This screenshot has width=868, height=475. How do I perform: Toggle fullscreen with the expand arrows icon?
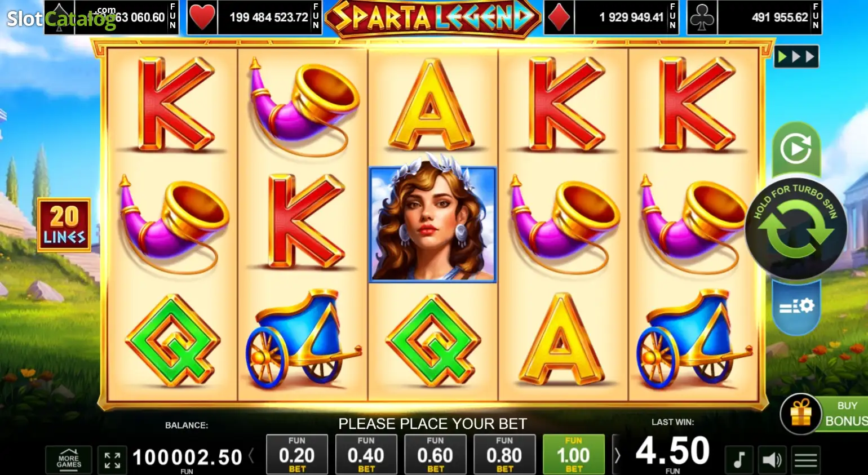coord(112,460)
